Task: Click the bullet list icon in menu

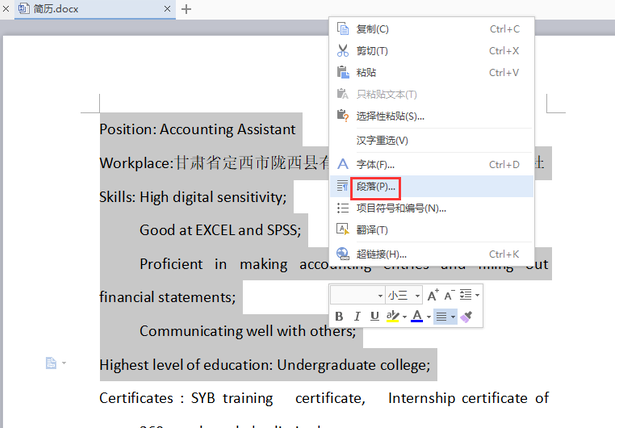Action: pos(343,208)
